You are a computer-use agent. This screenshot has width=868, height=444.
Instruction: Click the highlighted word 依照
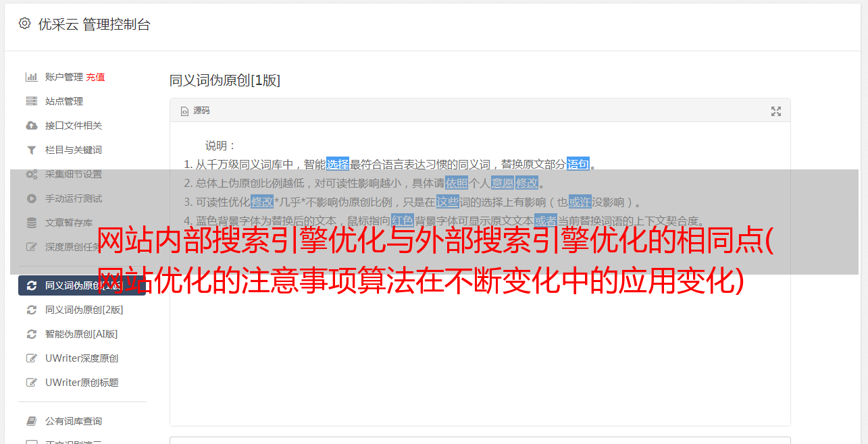(457, 183)
